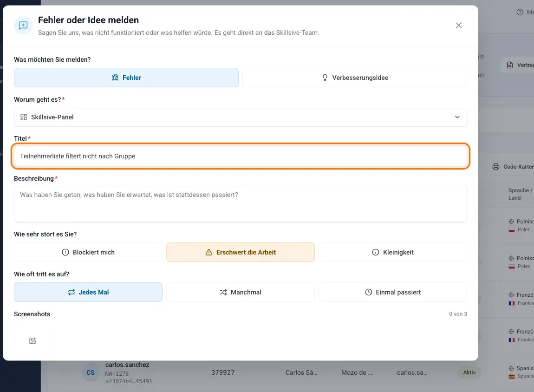The width and height of the screenshot is (534, 392).
Task: Select Erschwert die Arbeit button
Action: 241,252
